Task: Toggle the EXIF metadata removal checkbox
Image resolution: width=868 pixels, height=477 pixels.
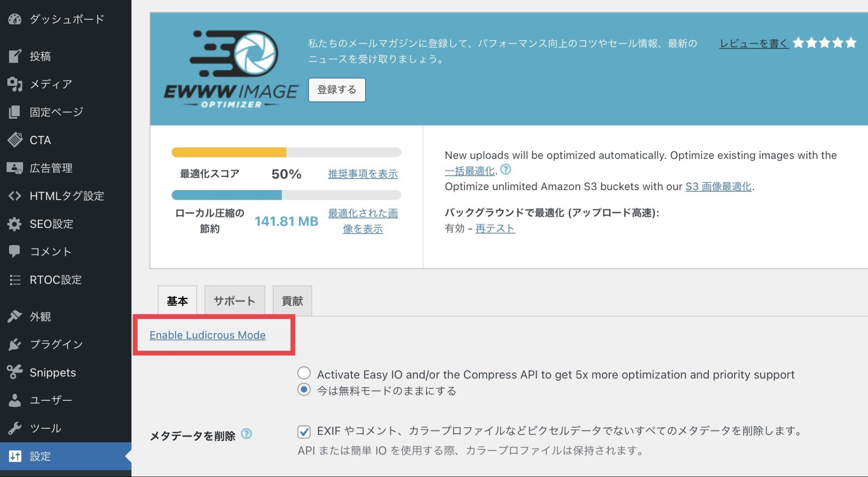Action: (304, 432)
